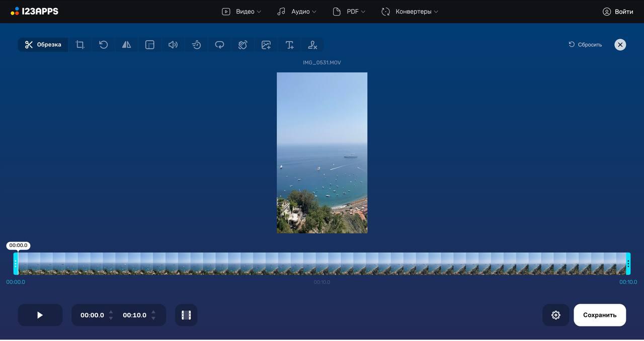Screen dimensions: 644x341
Task: Click the Сбросить reset link
Action: 585,45
